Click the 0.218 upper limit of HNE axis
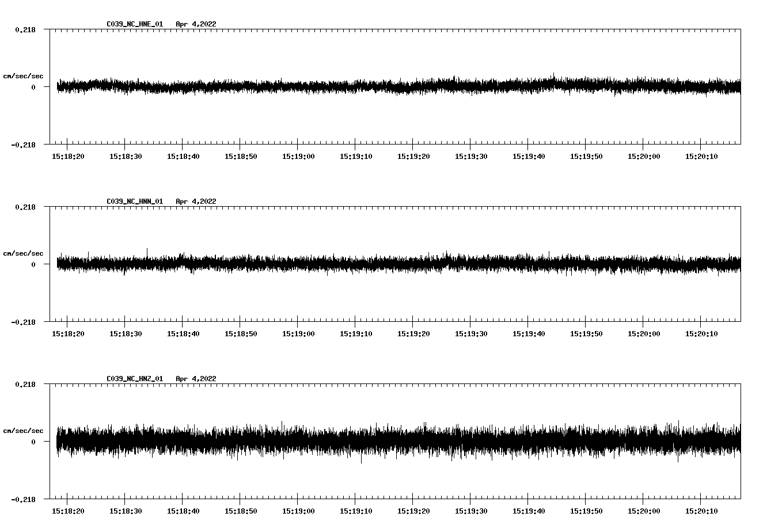The height and width of the screenshot is (532, 782). pyautogui.click(x=25, y=29)
